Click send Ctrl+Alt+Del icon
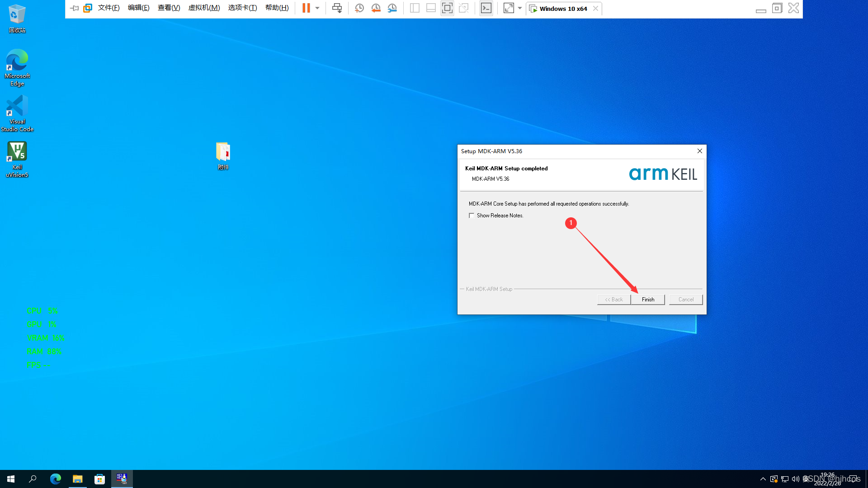Image resolution: width=868 pixels, height=488 pixels. 337,8
